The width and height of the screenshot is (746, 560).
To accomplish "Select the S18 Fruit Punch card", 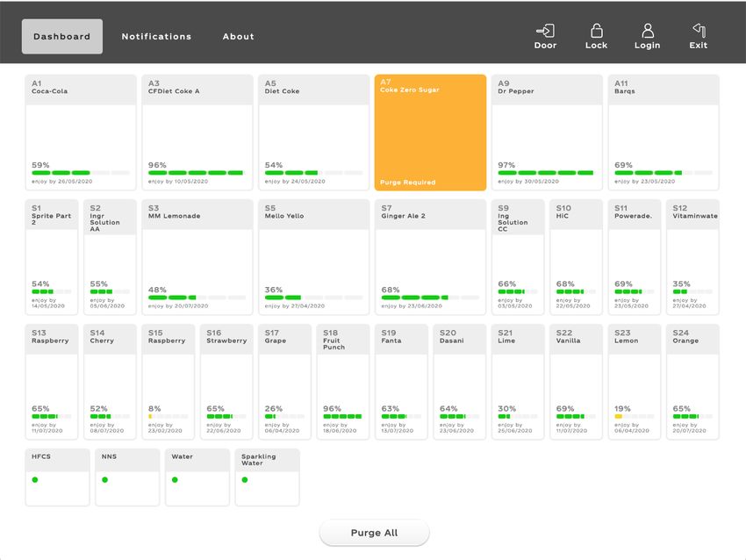I will [x=343, y=382].
